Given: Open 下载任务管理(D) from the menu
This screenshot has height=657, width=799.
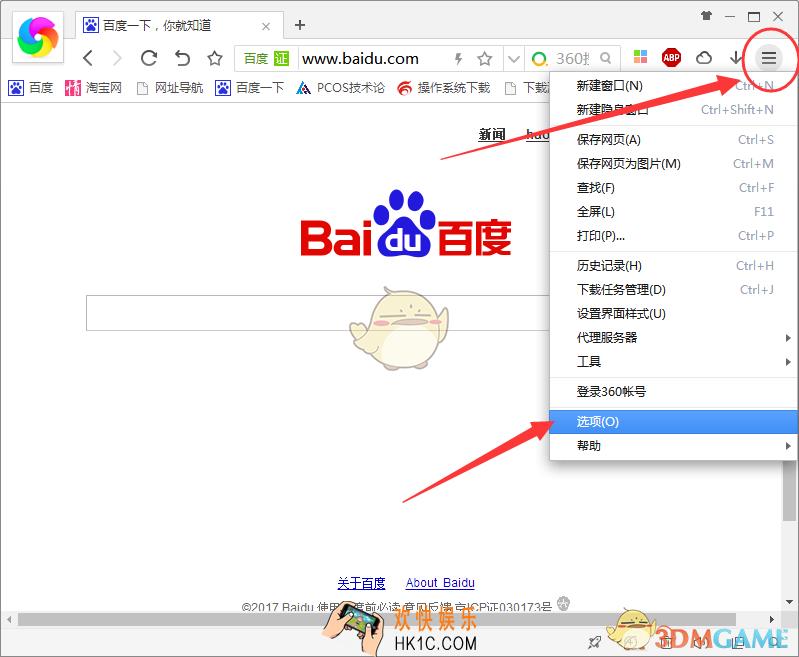Looking at the screenshot, I should click(674, 290).
